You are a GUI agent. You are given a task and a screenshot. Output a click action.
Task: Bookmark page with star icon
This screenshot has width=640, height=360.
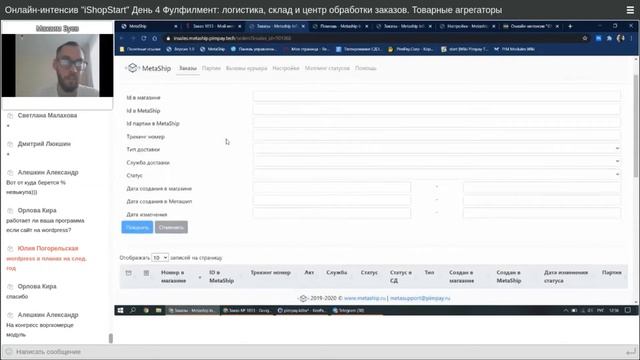click(585, 38)
